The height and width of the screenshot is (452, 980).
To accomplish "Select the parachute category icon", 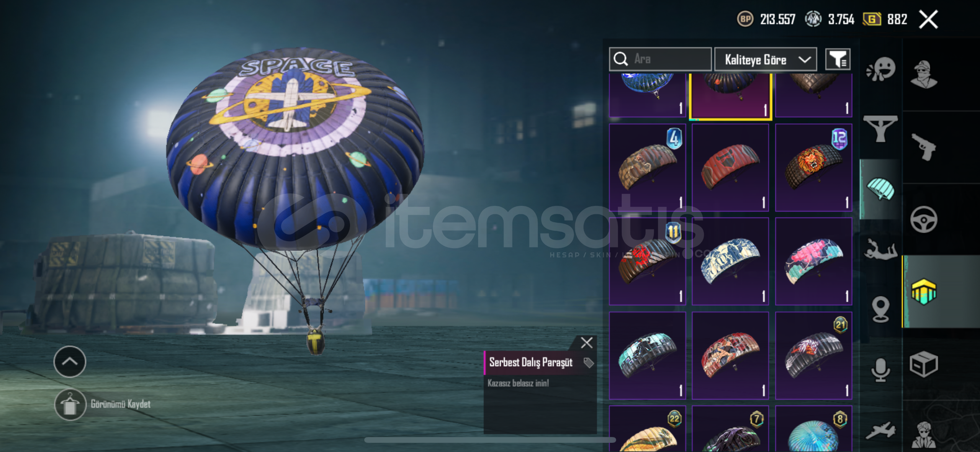I will 880,189.
